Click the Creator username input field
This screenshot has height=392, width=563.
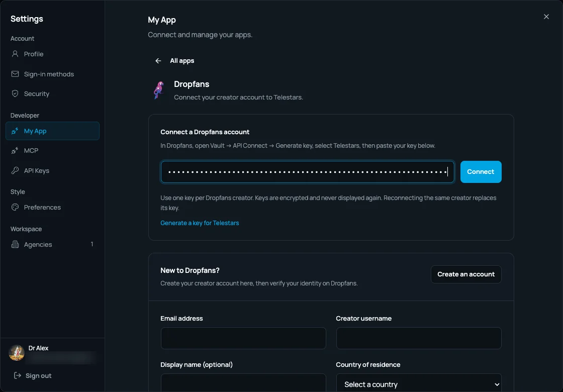419,338
